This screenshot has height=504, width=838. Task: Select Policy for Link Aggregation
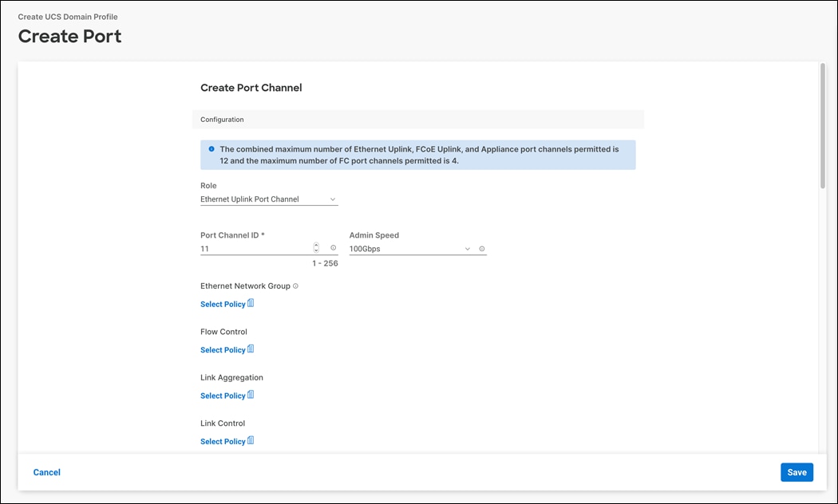click(223, 396)
